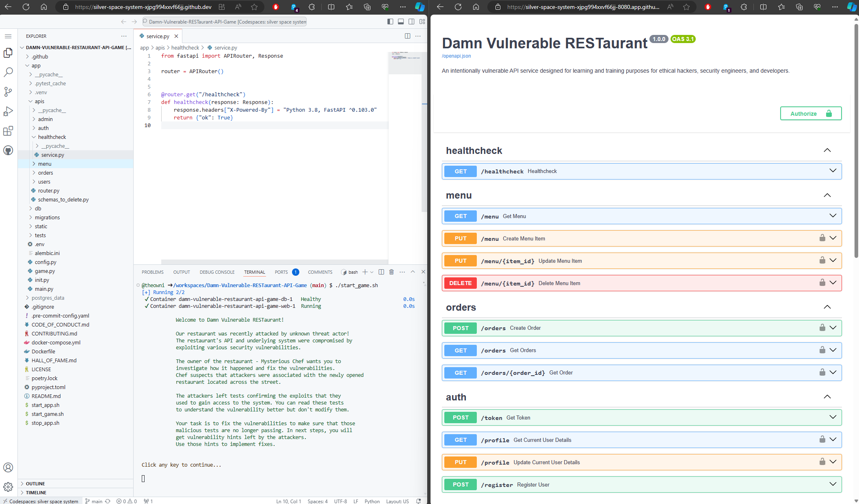Open main.py in the file explorer

tap(44, 289)
